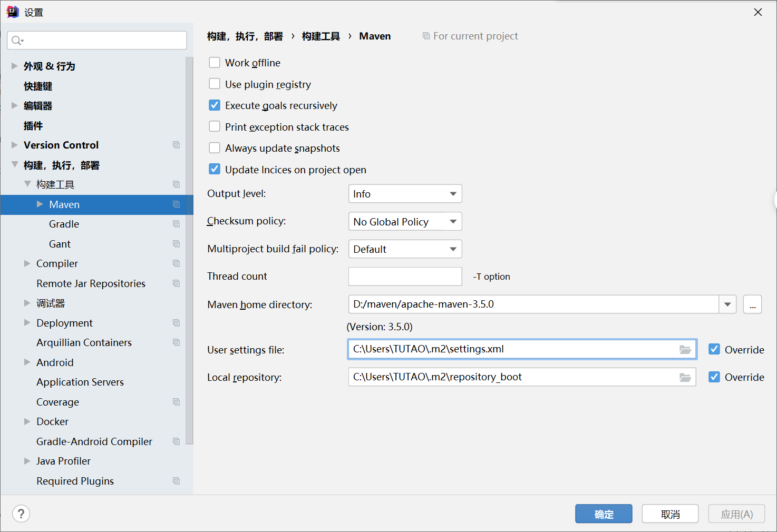Click project-scope icon beside Arquillian Containers

177,342
